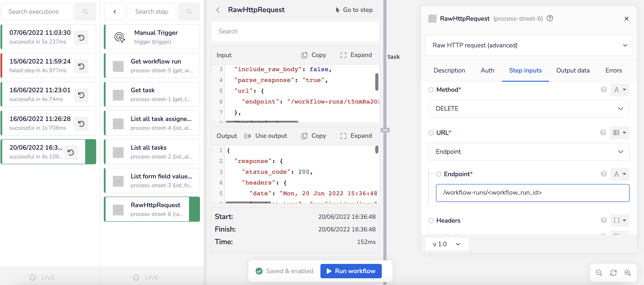Screen dimensions: 644x285
Task: Copy the Input JSON
Action: pos(314,55)
